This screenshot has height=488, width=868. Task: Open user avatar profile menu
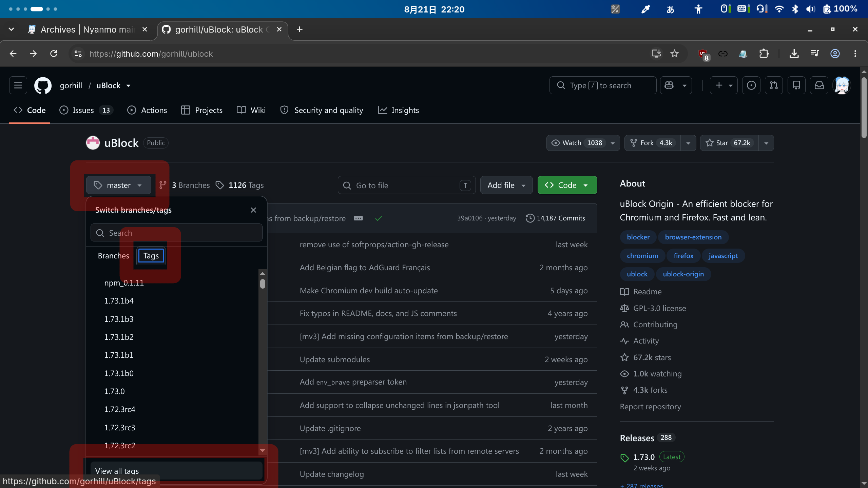[842, 85]
